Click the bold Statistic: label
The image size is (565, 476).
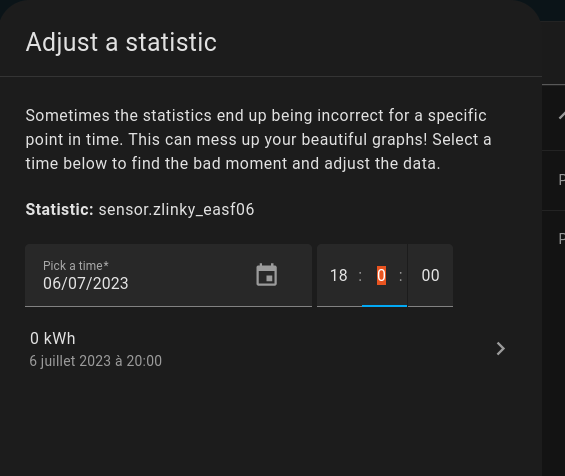tap(59, 210)
